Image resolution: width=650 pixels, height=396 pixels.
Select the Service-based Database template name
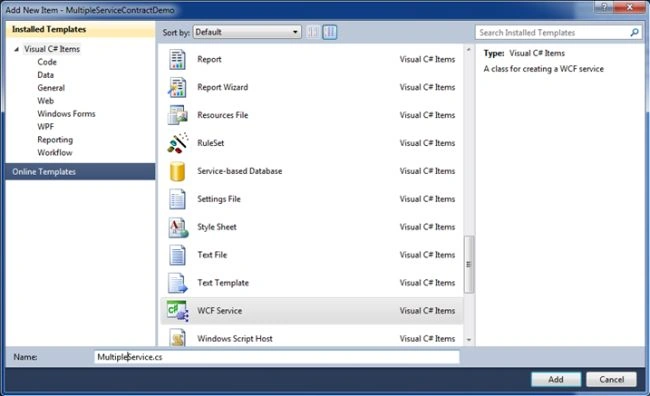coord(240,171)
